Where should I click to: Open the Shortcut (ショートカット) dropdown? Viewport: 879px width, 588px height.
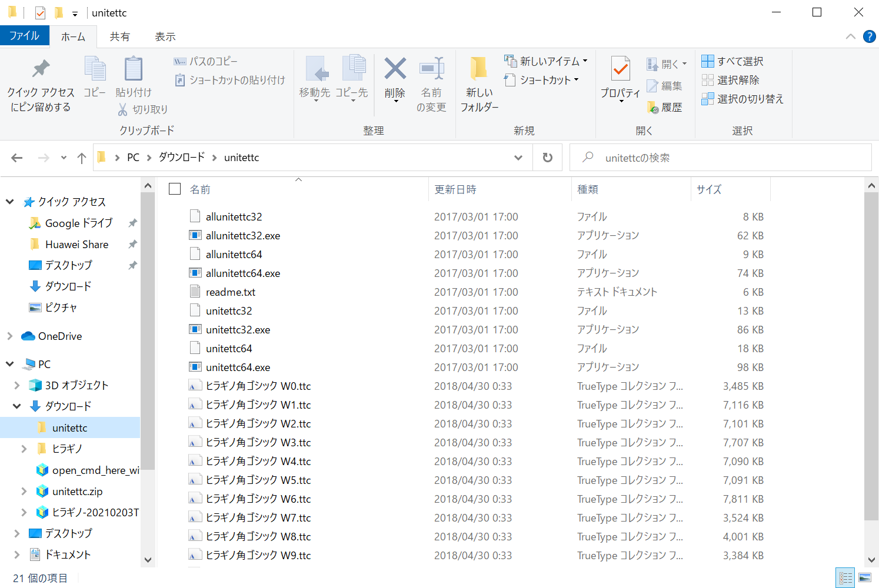click(576, 79)
